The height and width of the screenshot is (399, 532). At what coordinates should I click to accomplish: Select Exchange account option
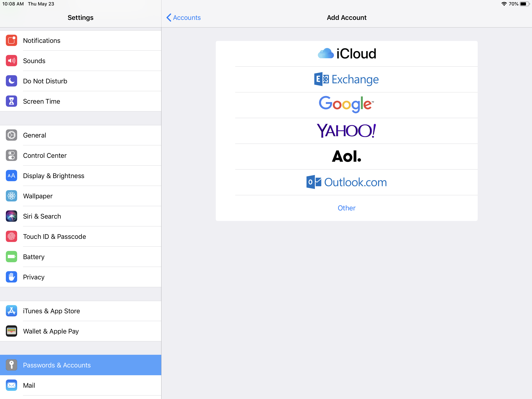[x=346, y=79]
